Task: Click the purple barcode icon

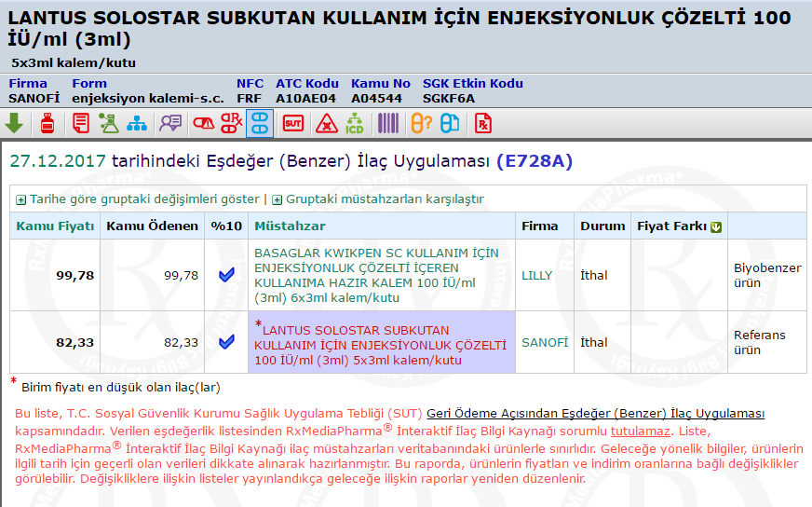Action: click(x=388, y=123)
